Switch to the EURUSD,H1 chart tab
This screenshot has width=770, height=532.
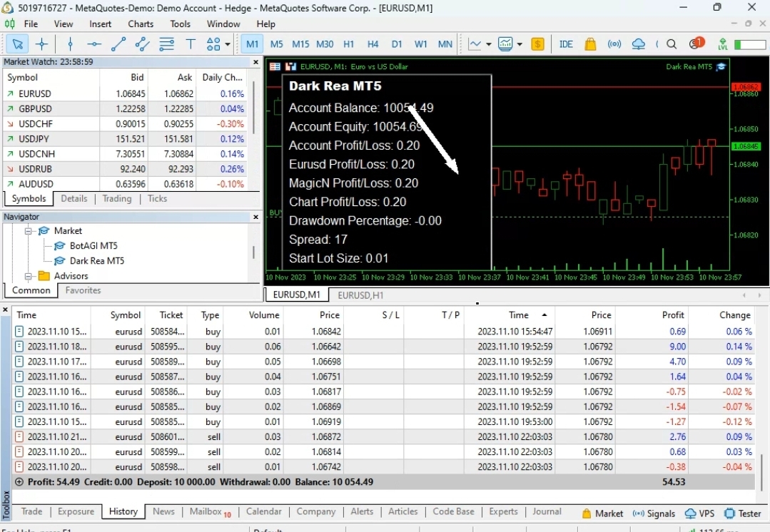pyautogui.click(x=360, y=295)
